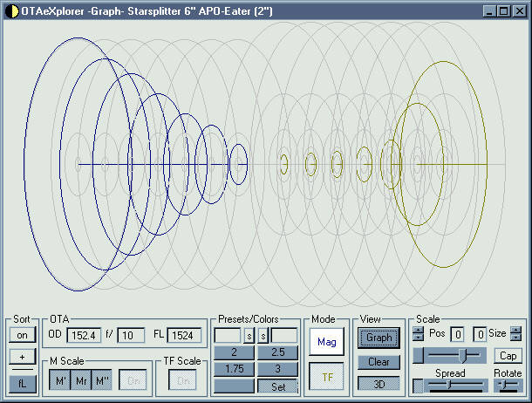
Task: Enable the 3D view button
Action: (379, 384)
